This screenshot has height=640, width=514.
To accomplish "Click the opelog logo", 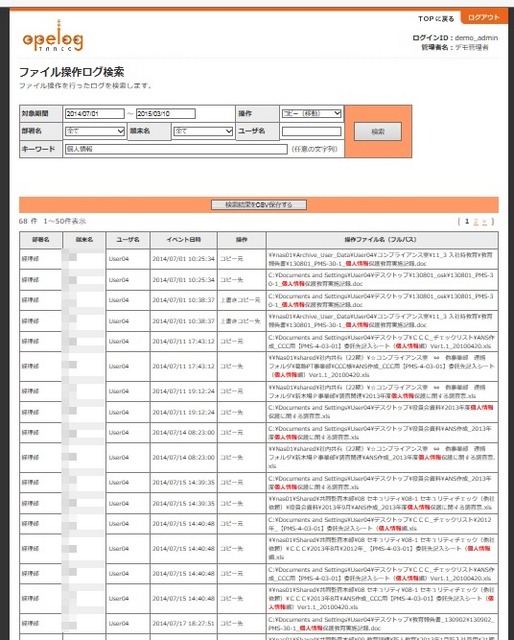I will (x=53, y=37).
